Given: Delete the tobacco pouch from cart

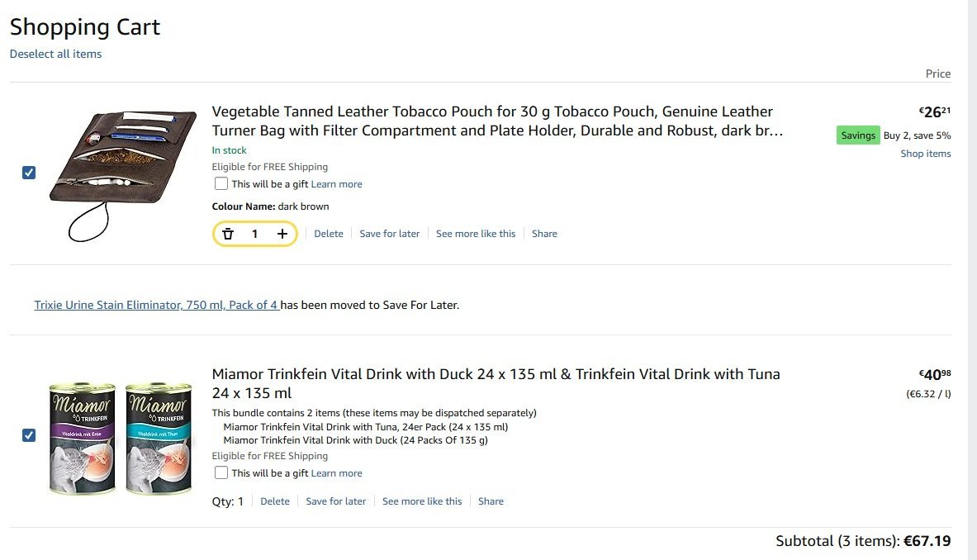Looking at the screenshot, I should [329, 235].
